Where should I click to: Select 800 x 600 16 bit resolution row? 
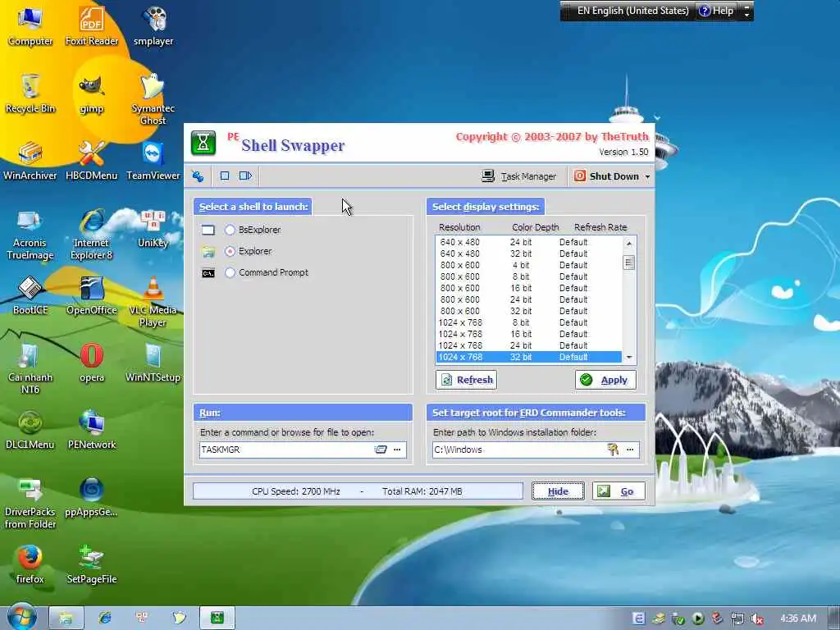tap(529, 288)
